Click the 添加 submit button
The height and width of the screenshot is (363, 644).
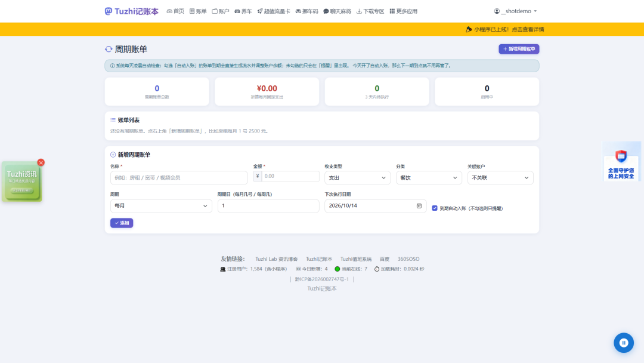point(122,223)
